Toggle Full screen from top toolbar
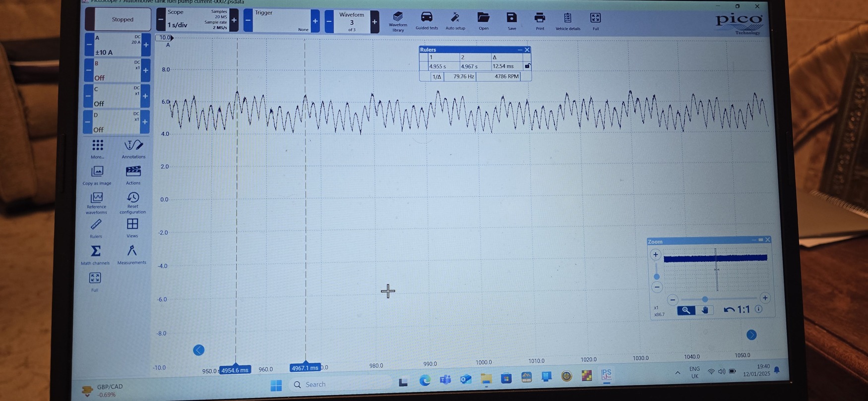 click(x=595, y=21)
